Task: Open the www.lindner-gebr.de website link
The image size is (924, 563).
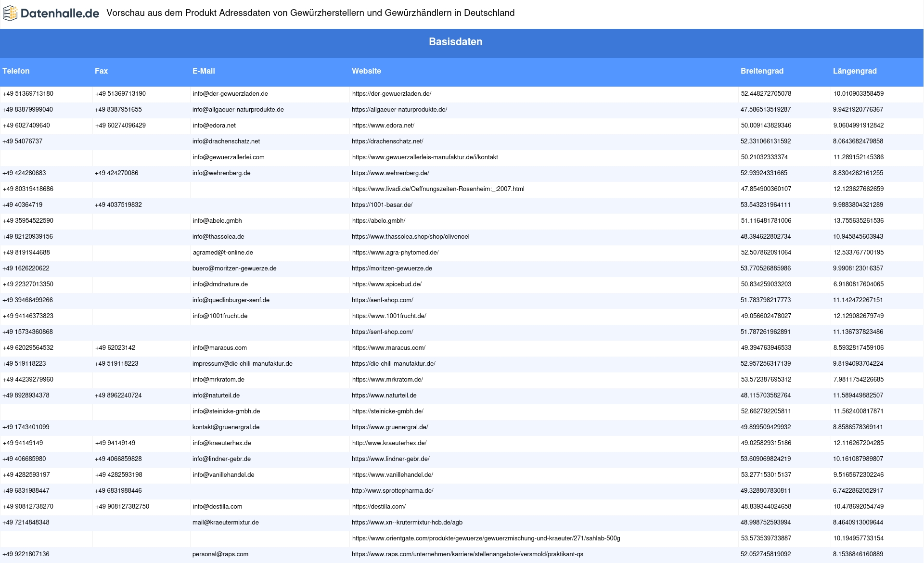Action: (x=391, y=459)
